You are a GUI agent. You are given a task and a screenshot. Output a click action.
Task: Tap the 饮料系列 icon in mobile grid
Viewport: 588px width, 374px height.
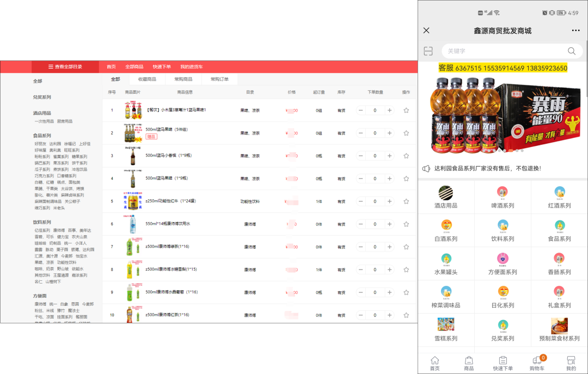pyautogui.click(x=503, y=225)
